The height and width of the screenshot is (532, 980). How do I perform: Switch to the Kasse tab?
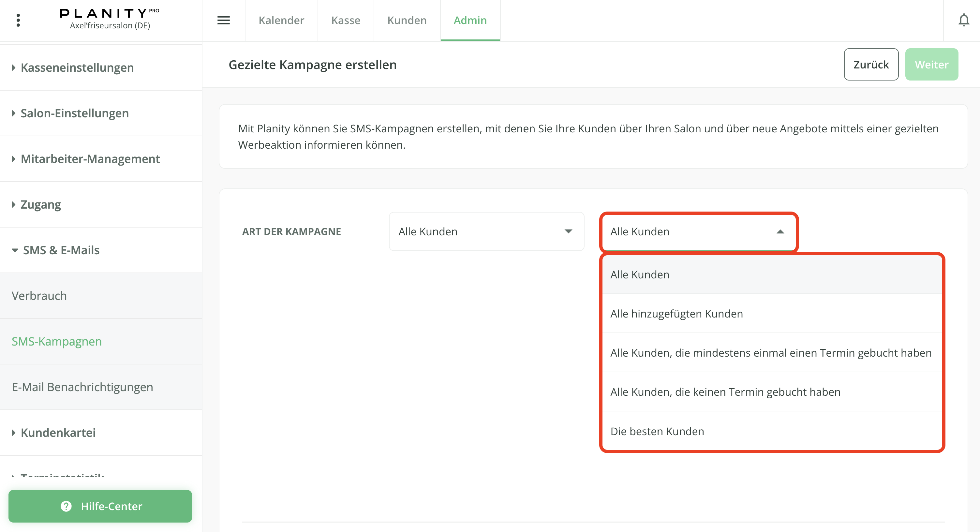pos(346,20)
